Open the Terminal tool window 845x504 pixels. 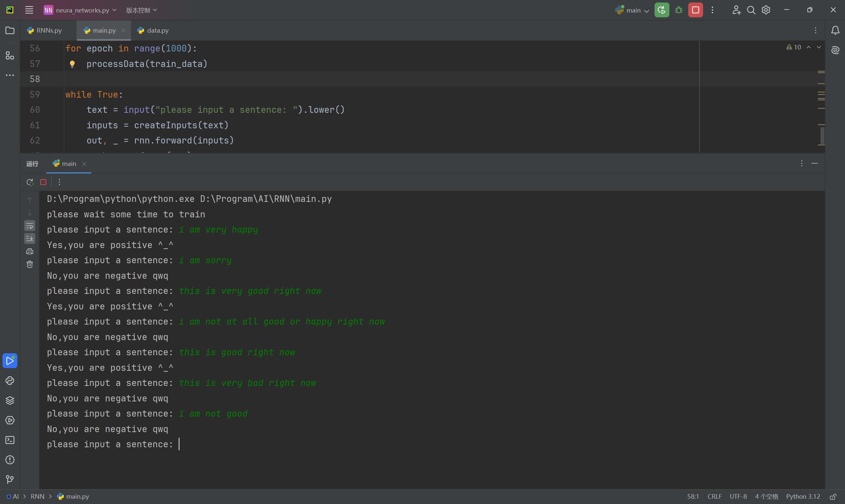10,440
